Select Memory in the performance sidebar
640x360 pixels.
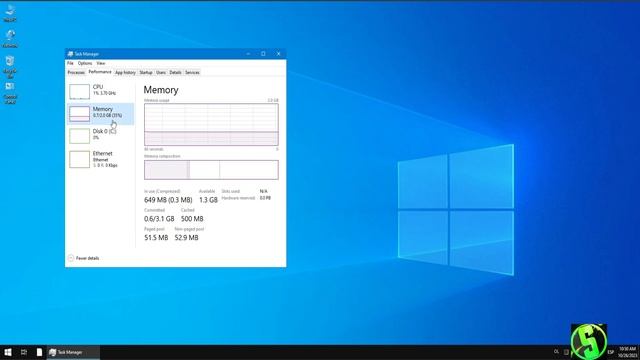click(x=100, y=113)
